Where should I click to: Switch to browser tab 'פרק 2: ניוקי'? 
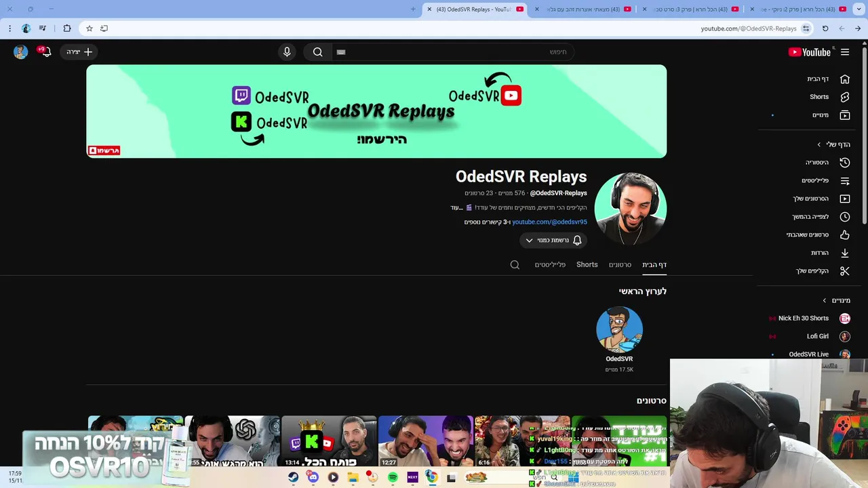pos(799,9)
